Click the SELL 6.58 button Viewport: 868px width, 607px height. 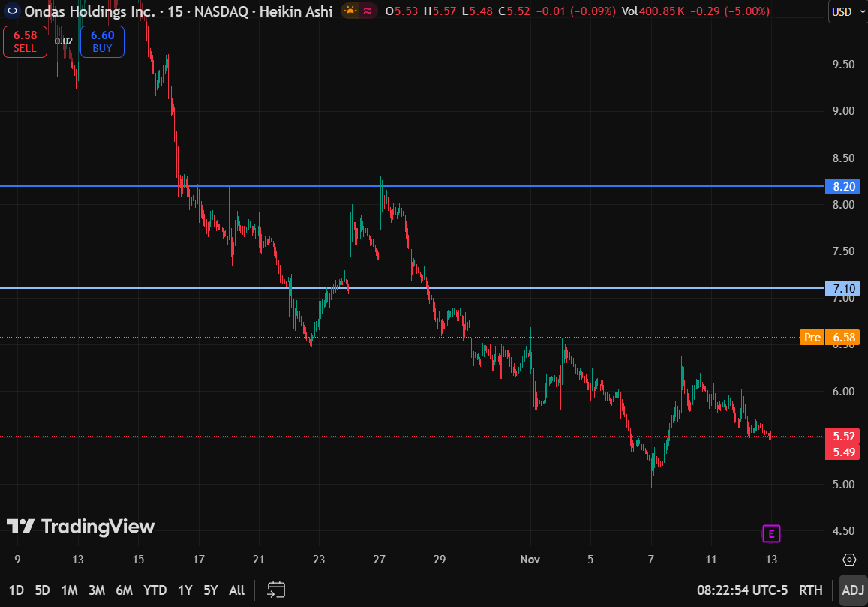tap(25, 41)
